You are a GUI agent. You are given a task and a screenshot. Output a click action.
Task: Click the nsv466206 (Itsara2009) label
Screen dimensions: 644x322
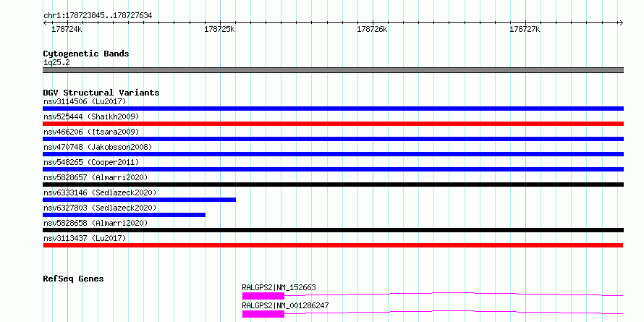tap(91, 132)
